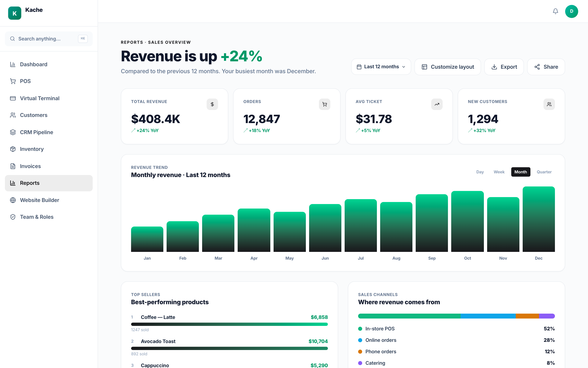
Task: Click orange Phone orders segment of channel bar
Action: (527, 316)
